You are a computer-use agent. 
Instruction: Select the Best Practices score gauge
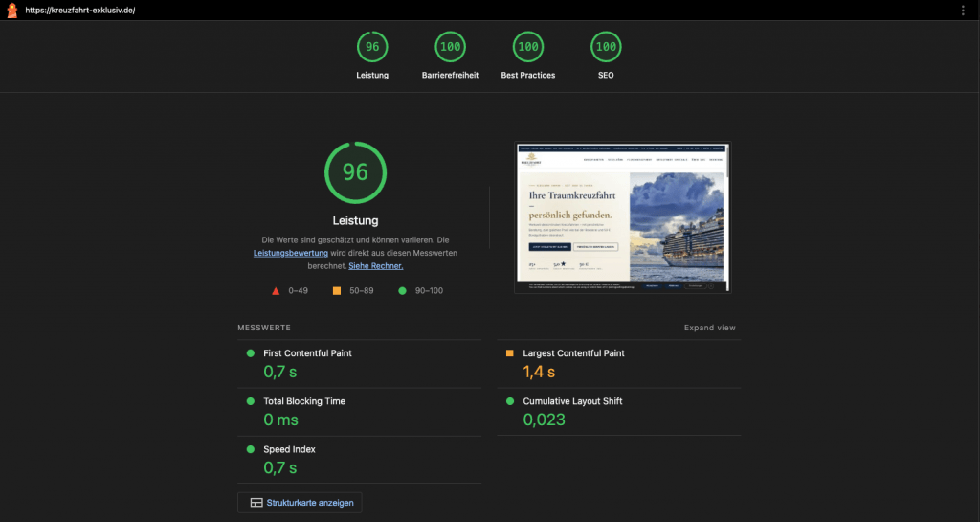[527, 47]
